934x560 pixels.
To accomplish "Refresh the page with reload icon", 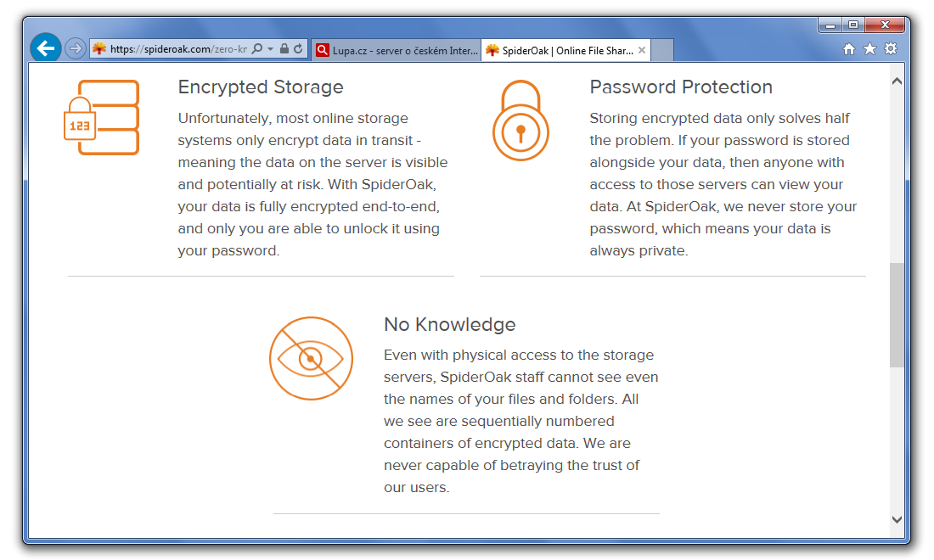I will [x=298, y=49].
